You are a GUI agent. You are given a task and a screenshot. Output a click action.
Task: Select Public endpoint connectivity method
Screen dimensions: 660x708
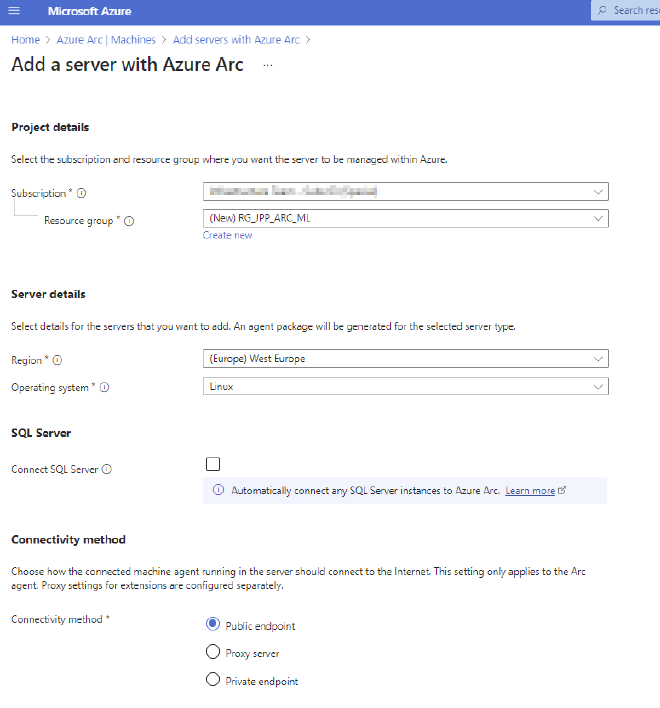click(213, 624)
